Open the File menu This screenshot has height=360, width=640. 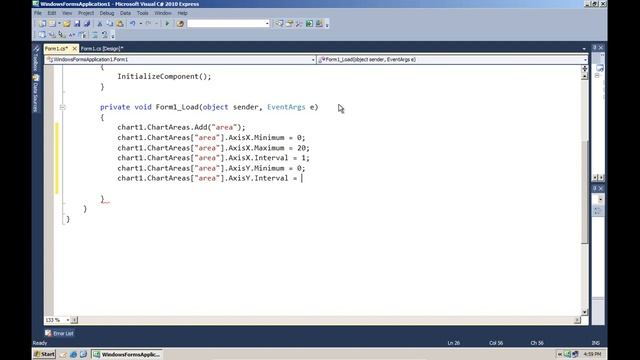pyautogui.click(x=38, y=13)
